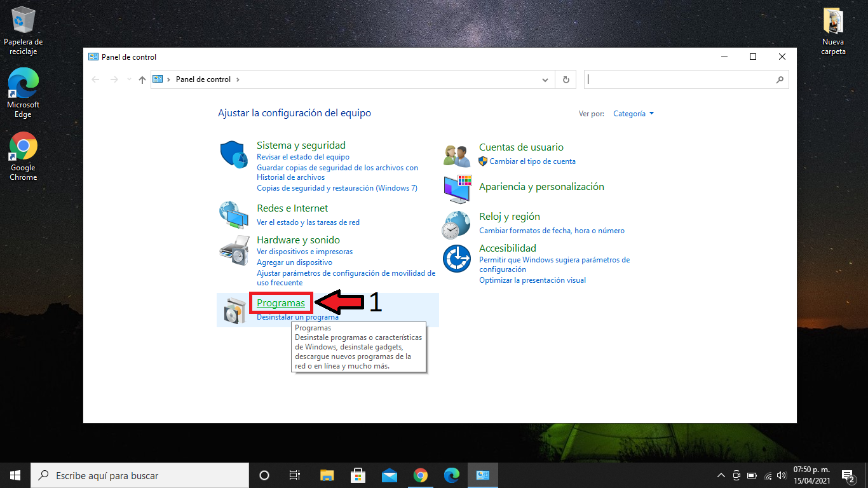Click the Cuentas de usuario people icon

[457, 155]
